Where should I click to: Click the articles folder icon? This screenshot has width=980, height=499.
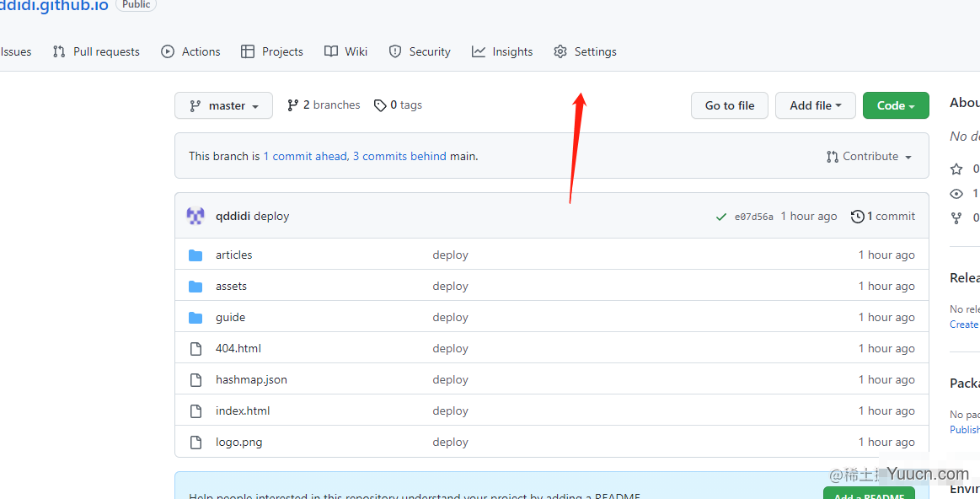click(195, 255)
